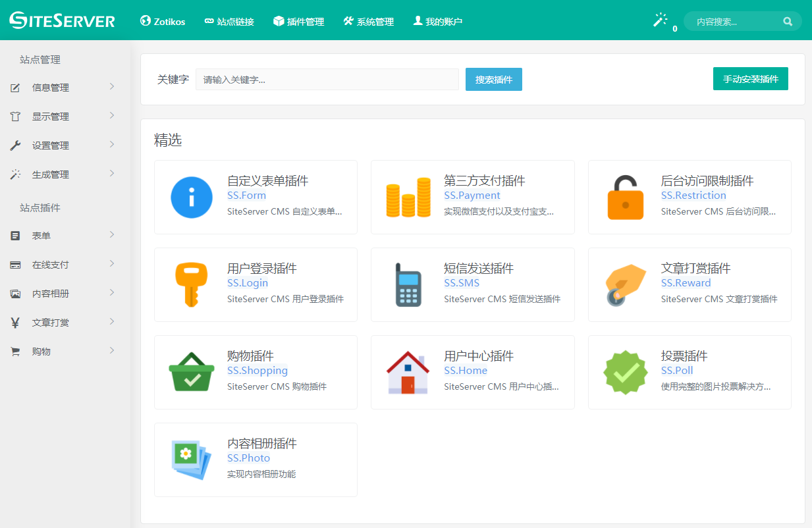This screenshot has width=812, height=528.
Task: Click the 短信发送插件 title
Action: click(x=479, y=269)
